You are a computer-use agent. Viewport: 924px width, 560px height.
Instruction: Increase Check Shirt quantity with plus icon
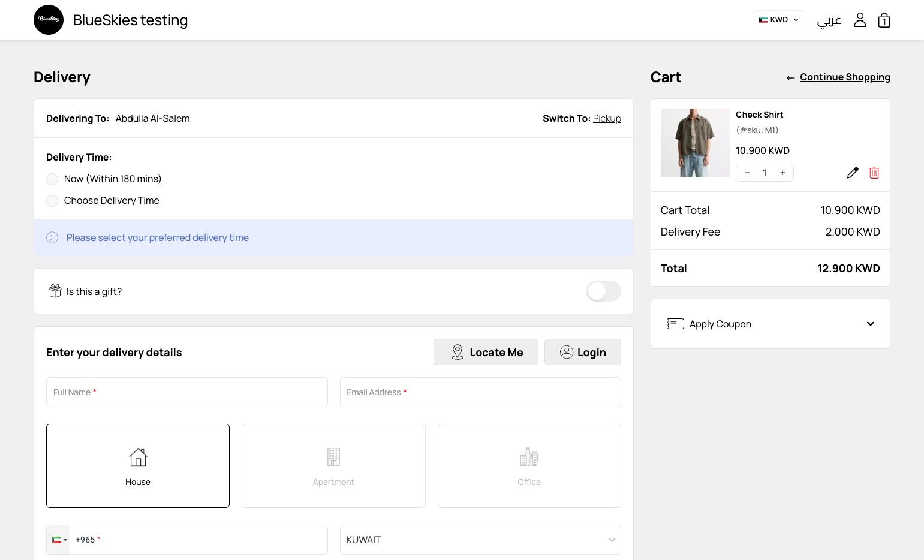(782, 173)
